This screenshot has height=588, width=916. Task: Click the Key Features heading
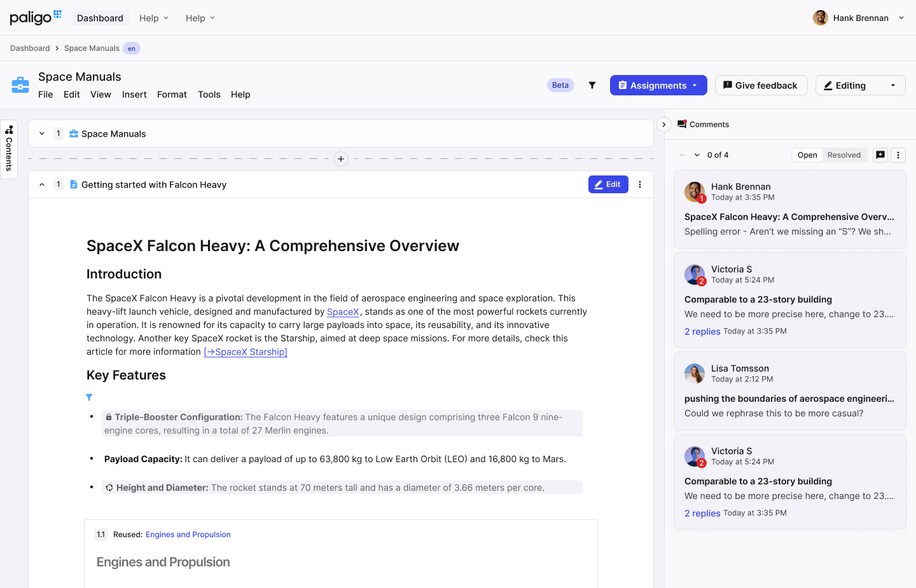126,375
